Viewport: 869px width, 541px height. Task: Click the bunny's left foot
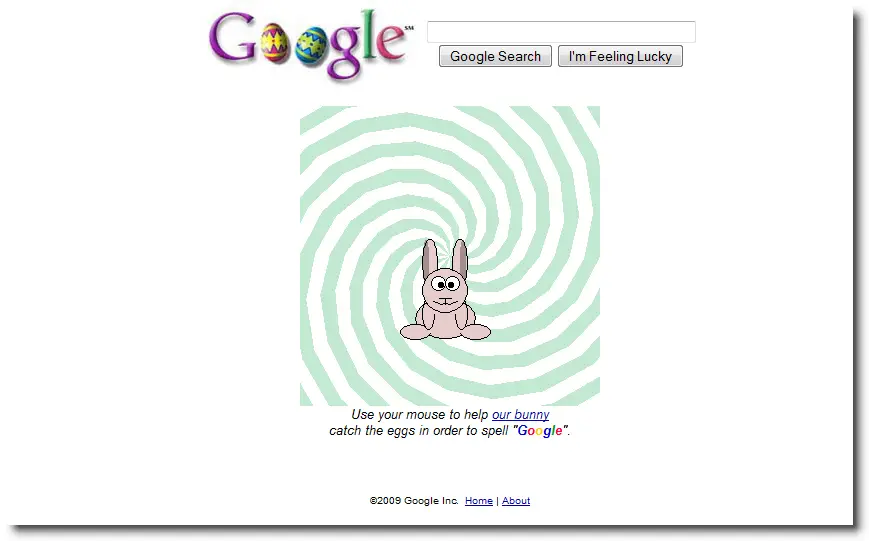[416, 332]
